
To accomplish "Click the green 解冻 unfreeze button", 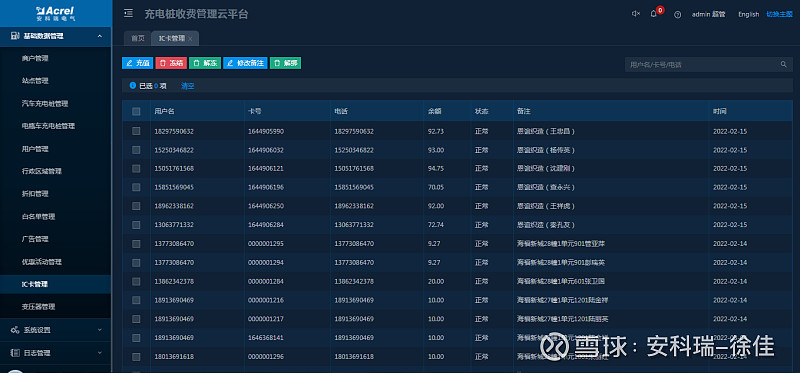I will [x=205, y=63].
